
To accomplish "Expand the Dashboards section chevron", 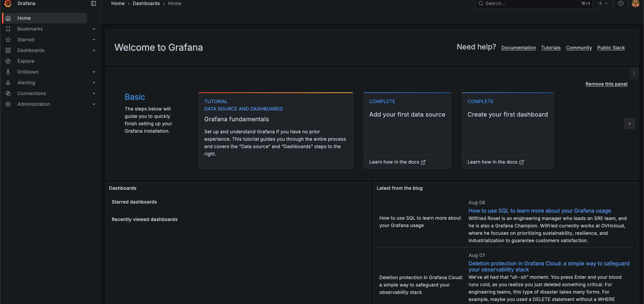I will pos(94,50).
